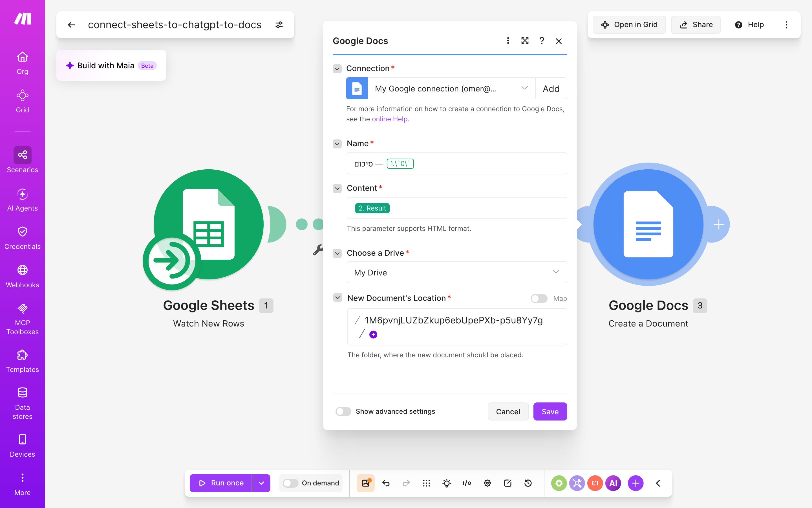Open the Credentials section
Viewport: 812px width, 508px height.
click(x=23, y=238)
